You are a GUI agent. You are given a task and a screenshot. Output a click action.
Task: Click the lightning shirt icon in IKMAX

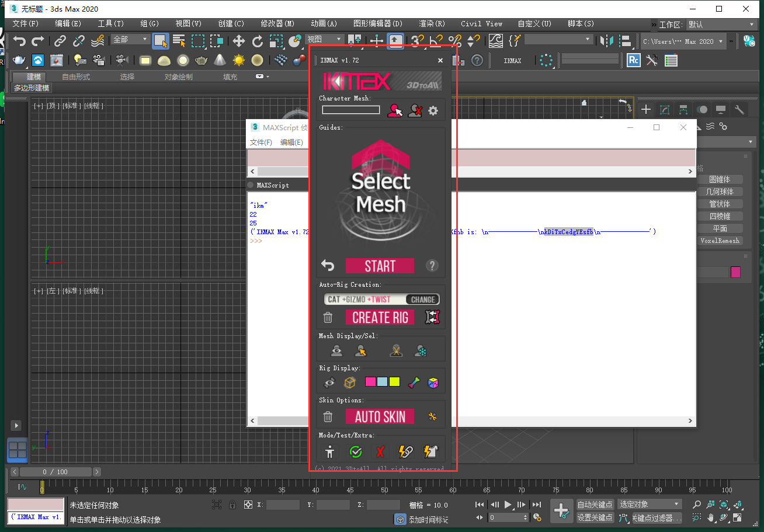coord(430,451)
